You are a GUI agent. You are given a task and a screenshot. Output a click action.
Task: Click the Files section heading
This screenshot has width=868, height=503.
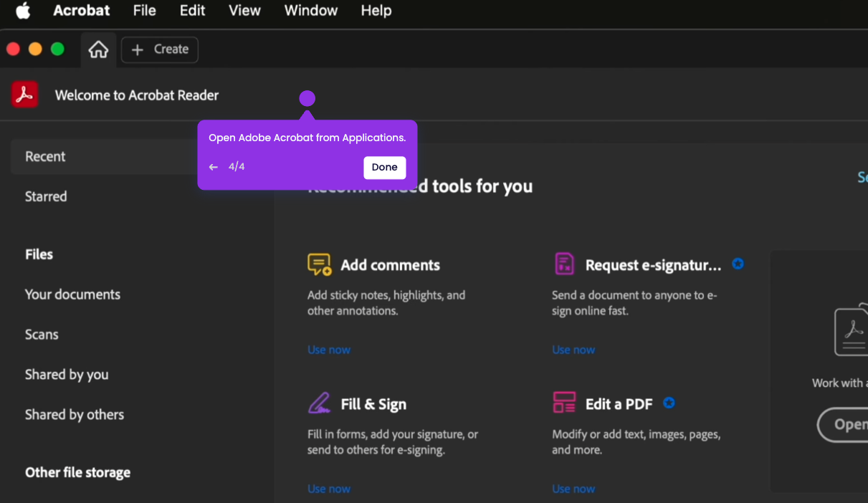(x=39, y=254)
